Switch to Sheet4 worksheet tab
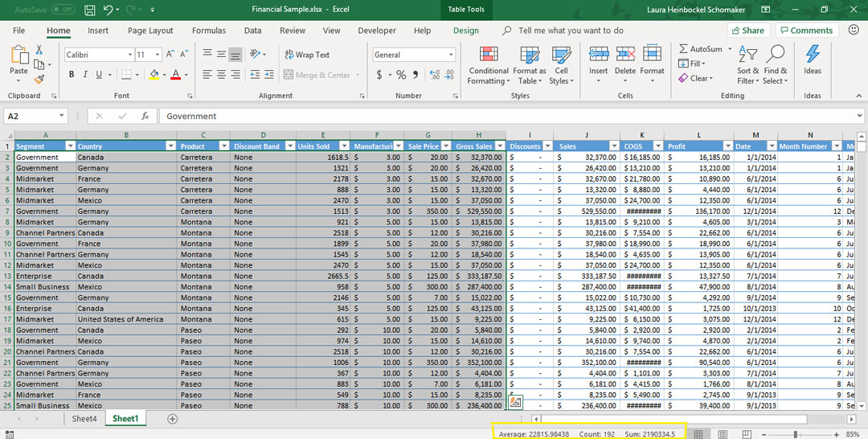 pyautogui.click(x=84, y=419)
